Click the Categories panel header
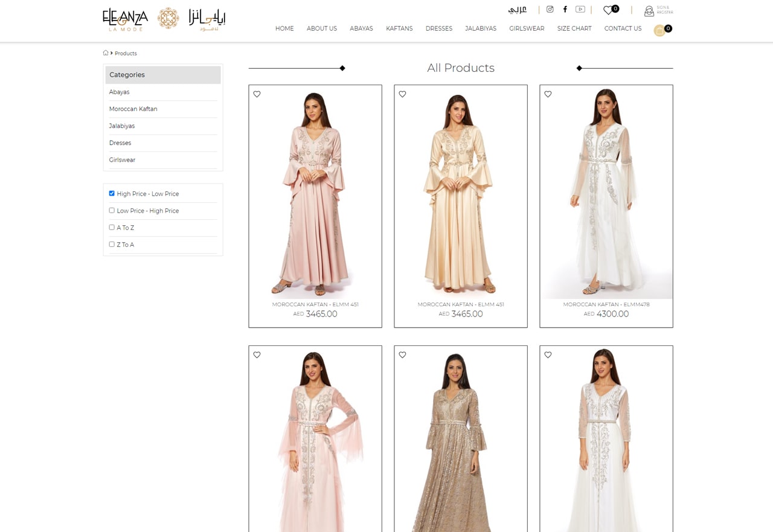The height and width of the screenshot is (532, 773). click(163, 75)
